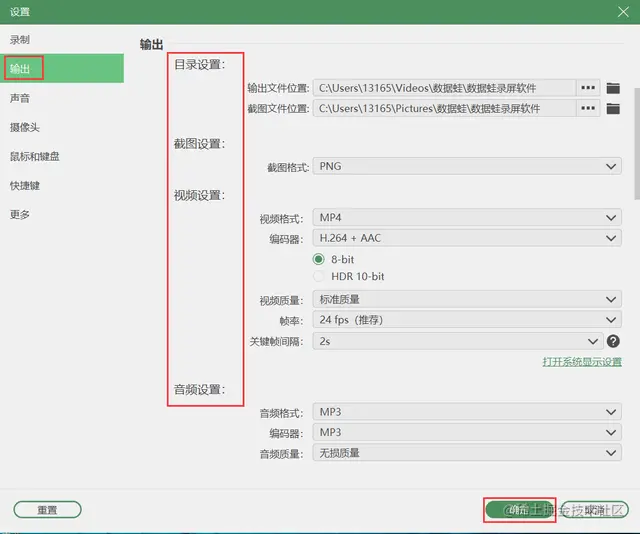Open the 更多 settings tab
Viewport: 640px width, 534px height.
coord(62,214)
